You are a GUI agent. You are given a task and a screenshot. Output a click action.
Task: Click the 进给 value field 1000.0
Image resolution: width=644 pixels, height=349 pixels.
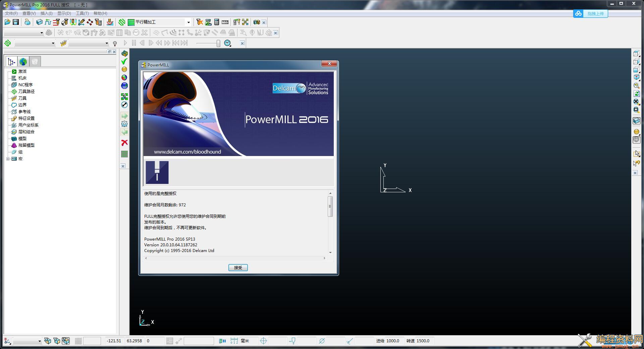(x=394, y=341)
